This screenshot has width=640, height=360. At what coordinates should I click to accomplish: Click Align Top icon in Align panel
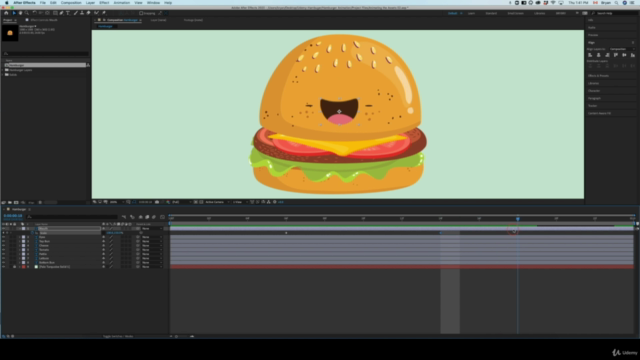pyautogui.click(x=616, y=55)
